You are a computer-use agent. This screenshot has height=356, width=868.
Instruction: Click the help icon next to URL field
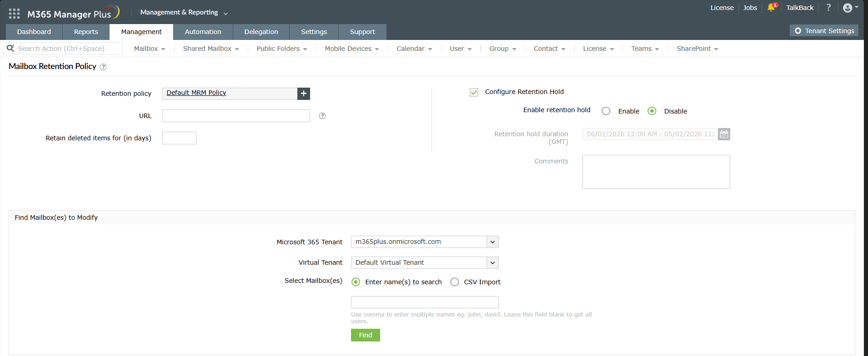click(x=322, y=116)
